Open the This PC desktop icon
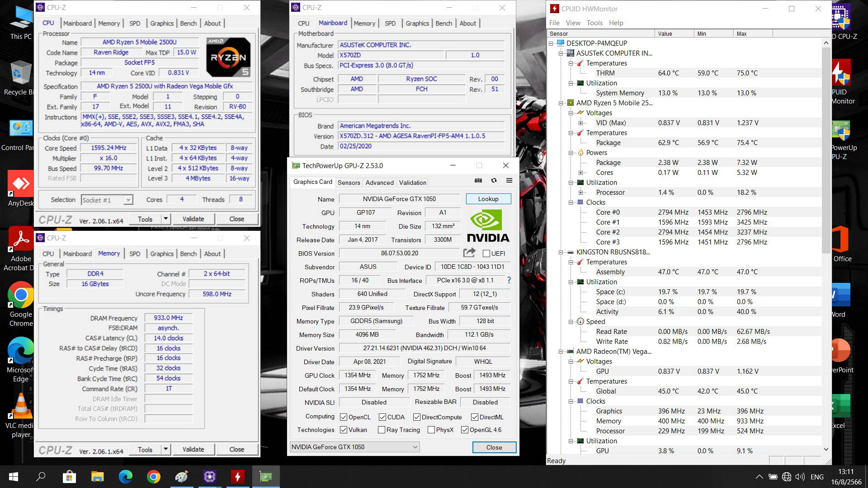868x488 pixels. pyautogui.click(x=21, y=23)
